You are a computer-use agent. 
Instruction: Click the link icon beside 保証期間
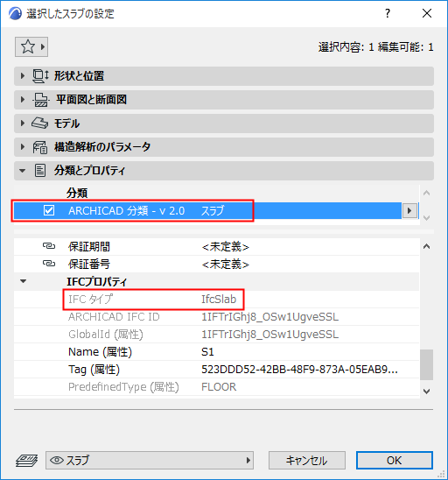coord(49,246)
